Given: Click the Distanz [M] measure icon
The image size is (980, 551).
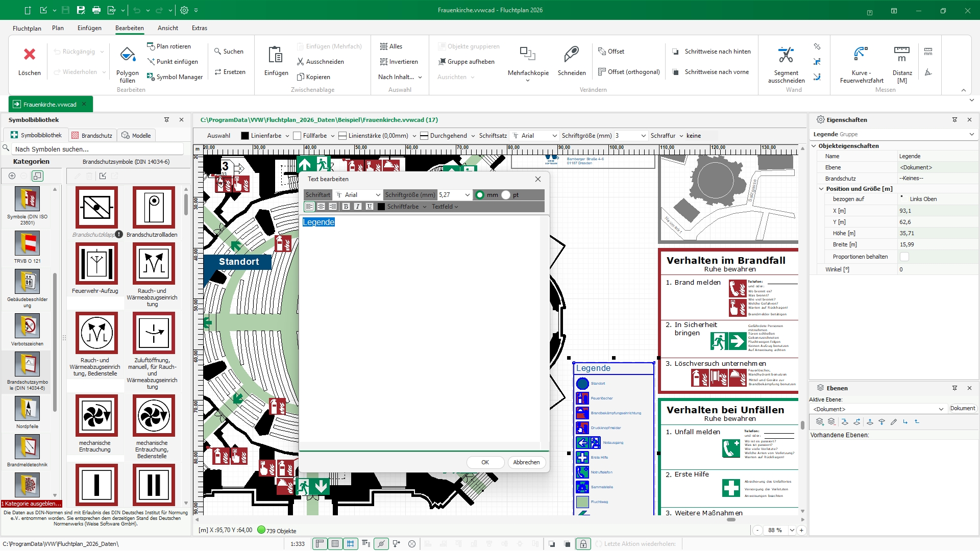Looking at the screenshot, I should click(x=902, y=55).
